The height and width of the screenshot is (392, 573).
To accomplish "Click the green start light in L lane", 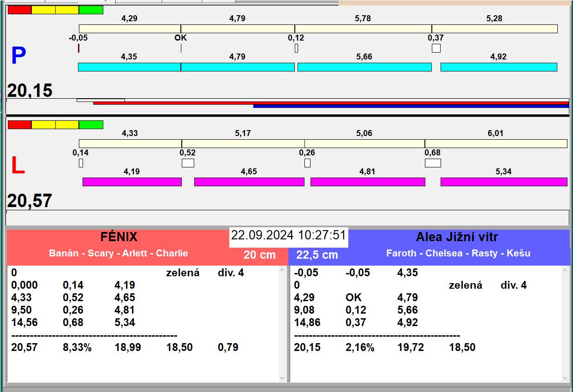I will [91, 125].
